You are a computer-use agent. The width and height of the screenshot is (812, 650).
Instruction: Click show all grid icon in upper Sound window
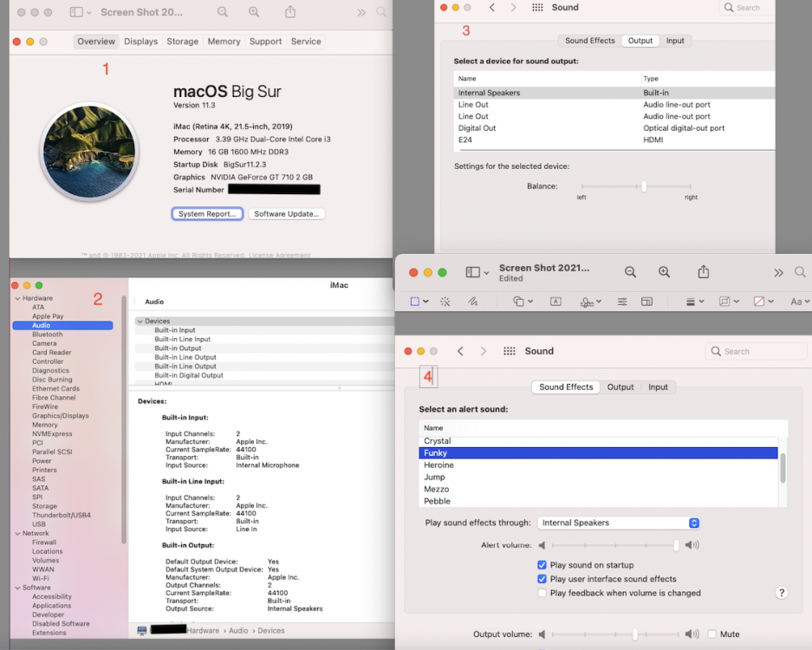tap(537, 7)
